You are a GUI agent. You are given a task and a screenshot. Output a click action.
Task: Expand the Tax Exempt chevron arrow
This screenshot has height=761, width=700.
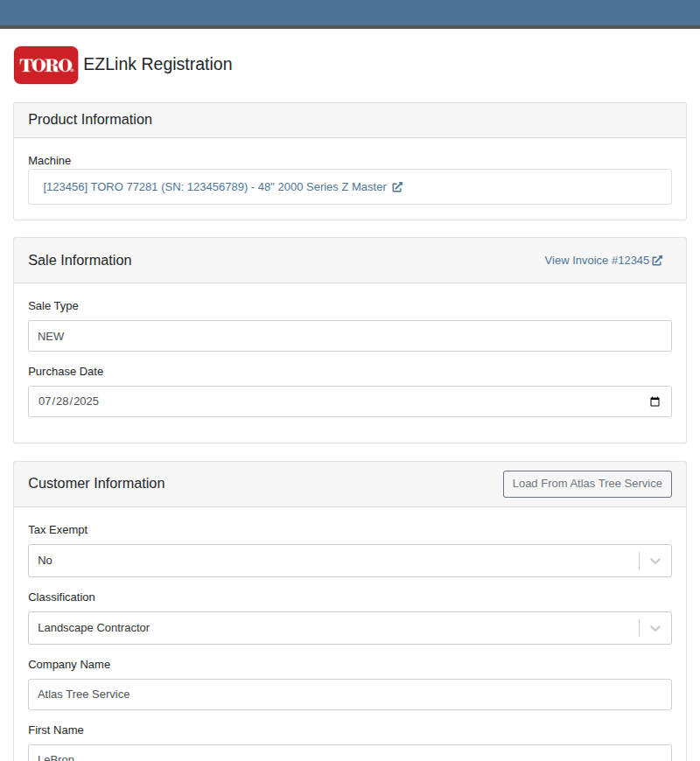tap(655, 561)
